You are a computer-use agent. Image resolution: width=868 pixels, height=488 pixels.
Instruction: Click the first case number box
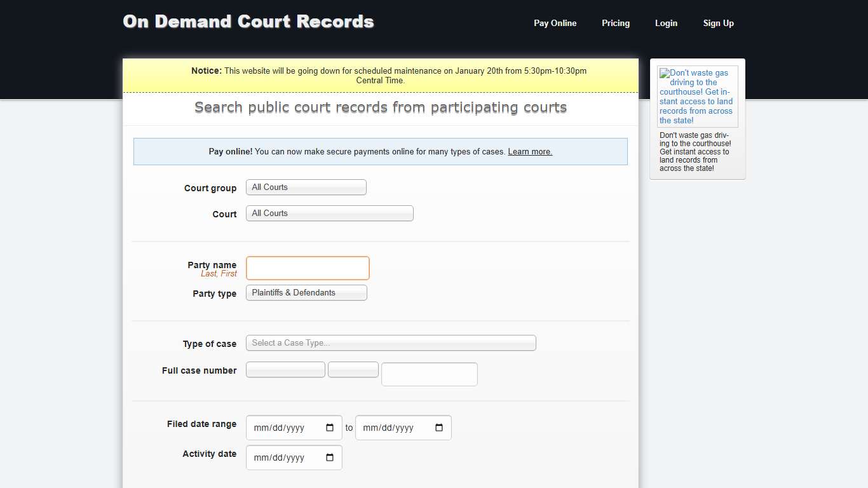click(x=285, y=369)
